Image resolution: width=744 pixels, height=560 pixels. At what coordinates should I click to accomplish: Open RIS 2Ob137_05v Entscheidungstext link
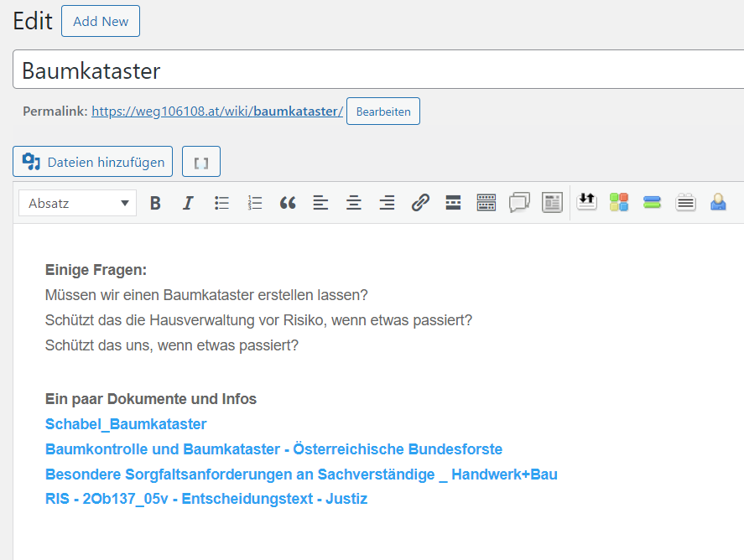click(x=206, y=499)
